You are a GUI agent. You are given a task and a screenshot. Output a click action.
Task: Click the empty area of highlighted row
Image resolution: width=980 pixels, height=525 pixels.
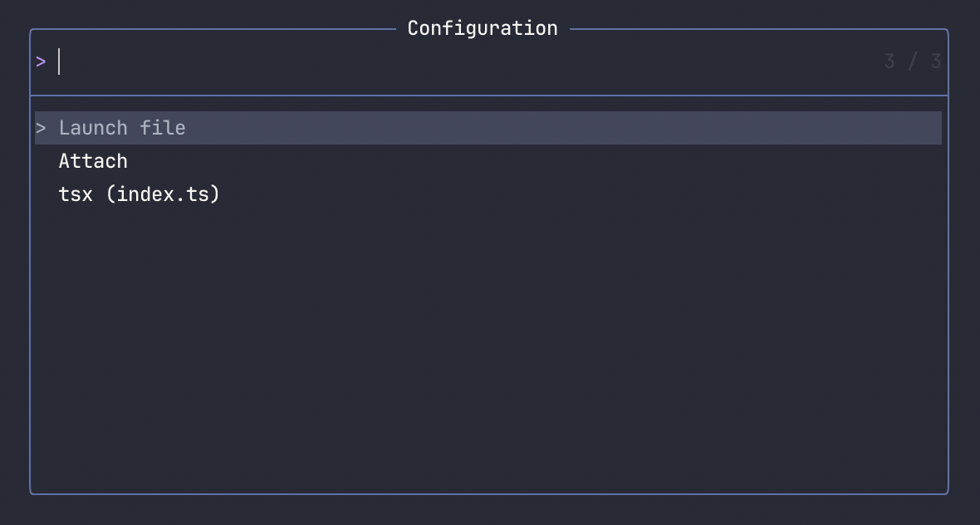pos(562,128)
